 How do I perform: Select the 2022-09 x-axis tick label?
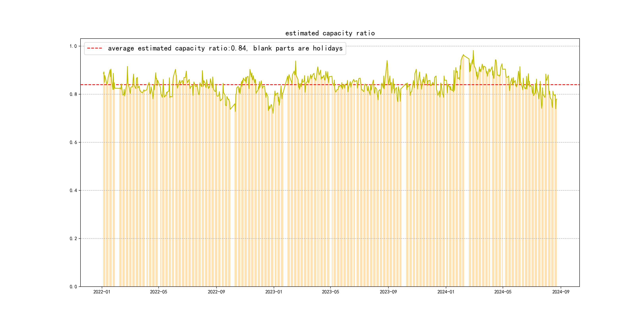[216, 292]
